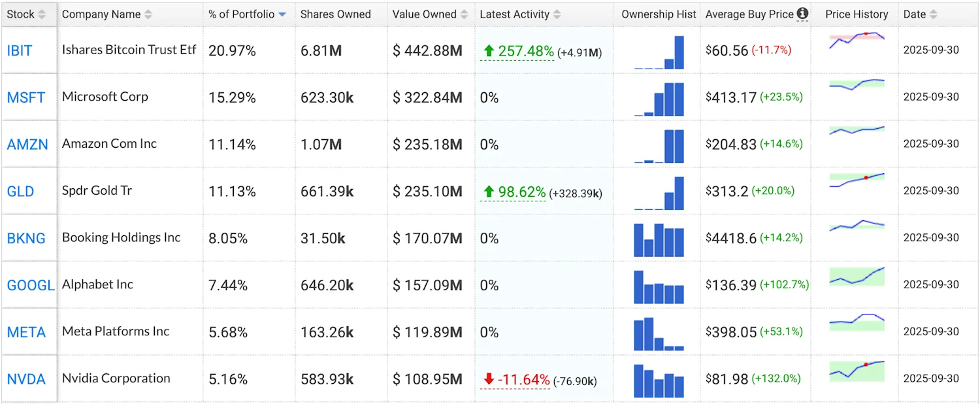980x404 pixels.
Task: Open the MSFT ticker link
Action: click(24, 97)
